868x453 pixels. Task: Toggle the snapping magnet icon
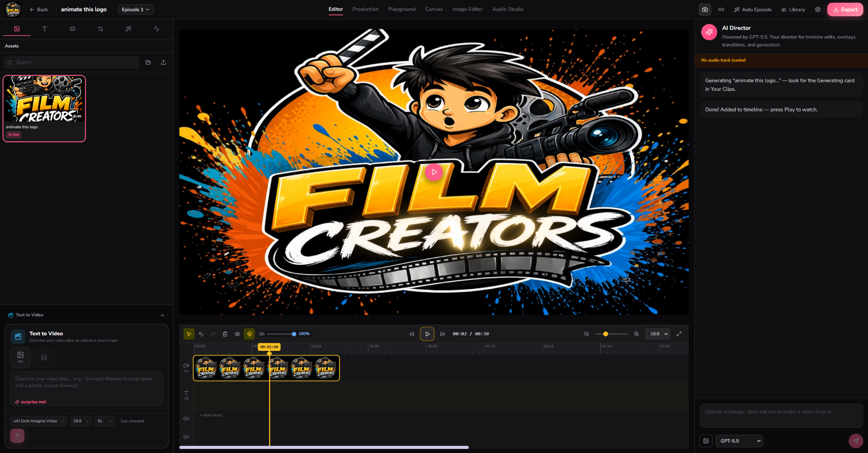(x=250, y=334)
